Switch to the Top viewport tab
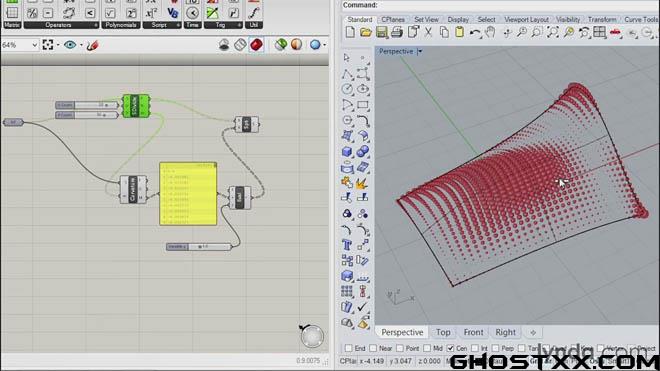660x371 pixels. (443, 332)
